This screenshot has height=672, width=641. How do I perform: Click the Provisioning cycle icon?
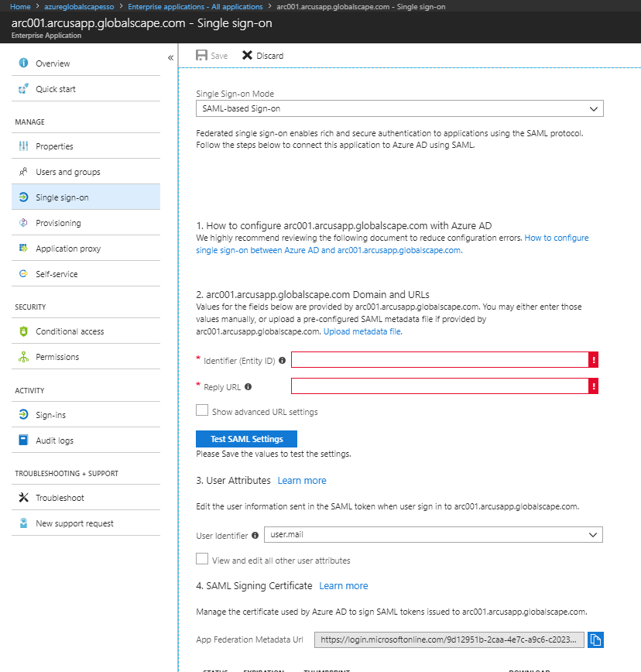click(23, 223)
